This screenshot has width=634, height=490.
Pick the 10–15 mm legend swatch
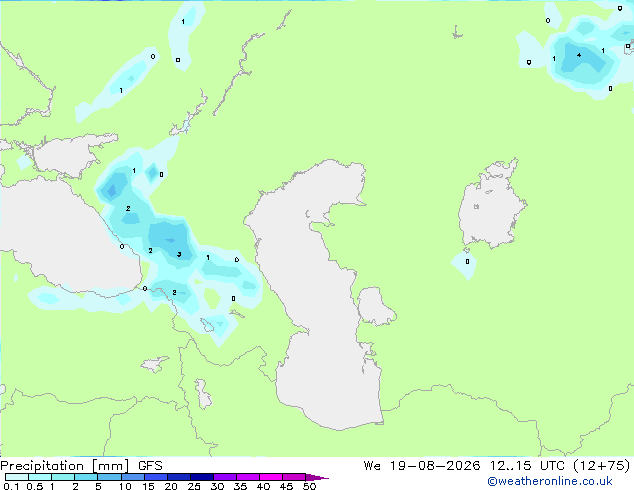click(133, 477)
